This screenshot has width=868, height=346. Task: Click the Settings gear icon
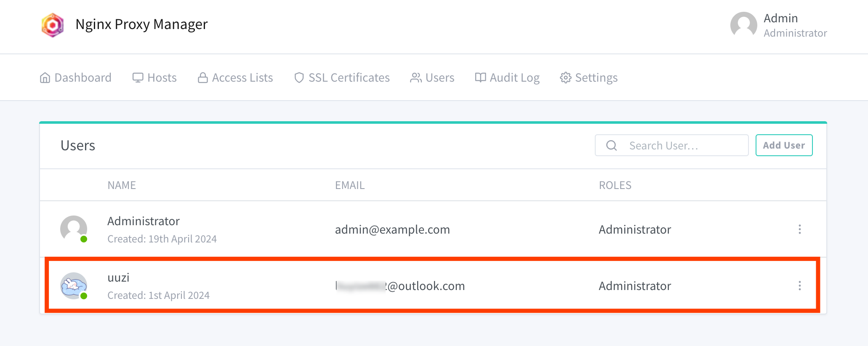(565, 78)
